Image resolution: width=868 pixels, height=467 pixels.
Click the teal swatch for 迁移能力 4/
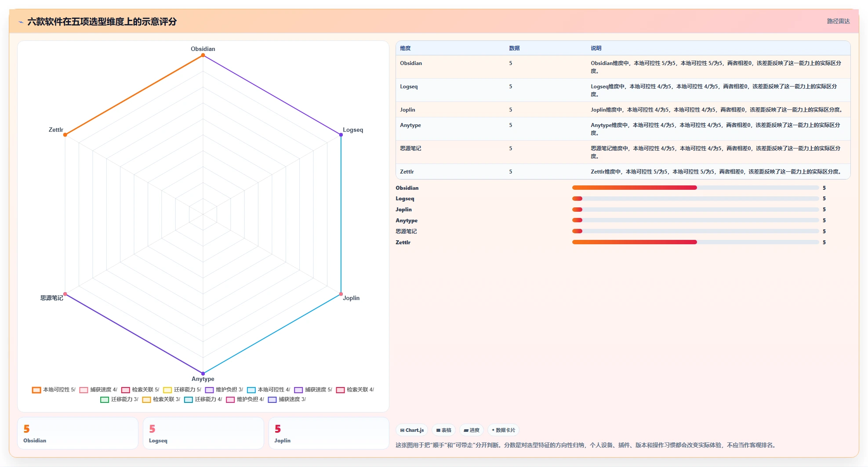[189, 399]
